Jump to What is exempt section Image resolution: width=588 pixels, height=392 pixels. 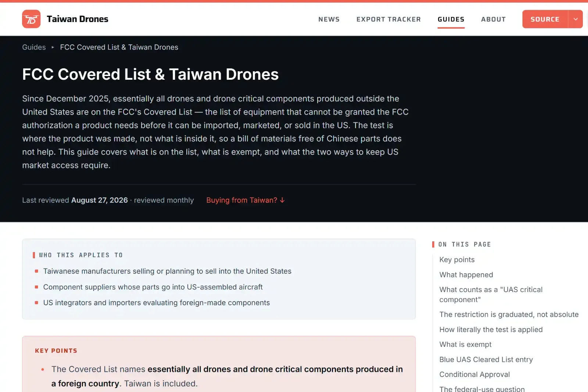point(465,345)
